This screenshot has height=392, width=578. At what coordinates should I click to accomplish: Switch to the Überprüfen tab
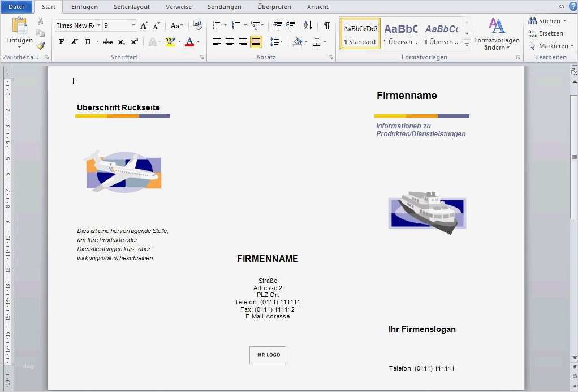[274, 7]
